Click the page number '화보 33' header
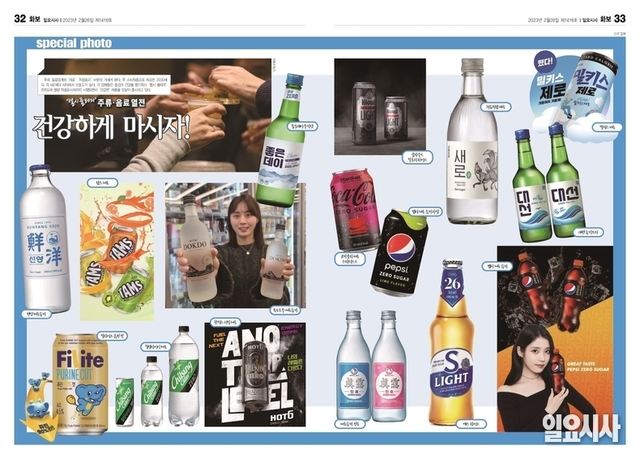 [x=613, y=19]
